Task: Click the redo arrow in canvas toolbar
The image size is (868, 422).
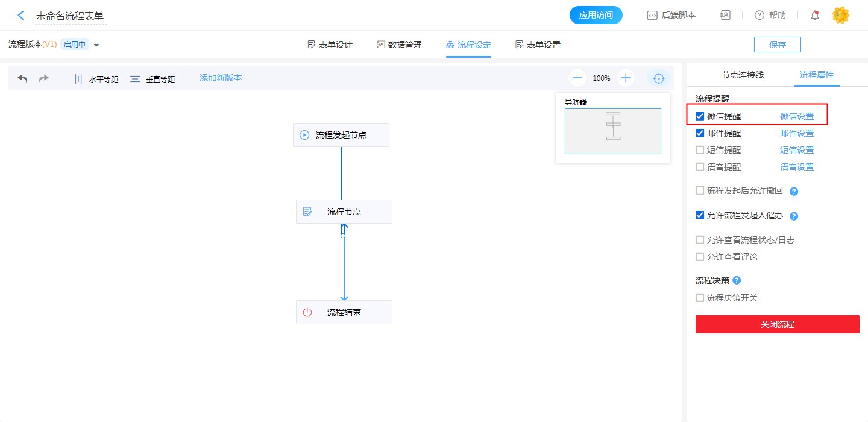Action: 43,78
